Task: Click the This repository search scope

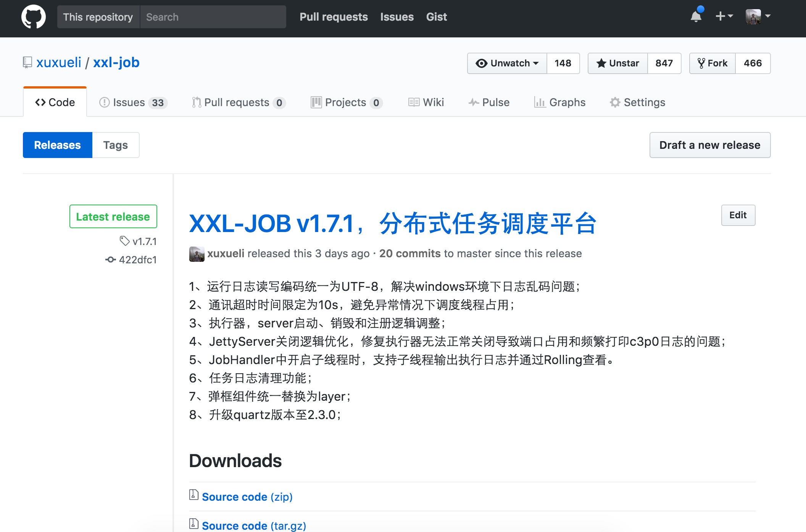Action: pos(98,17)
